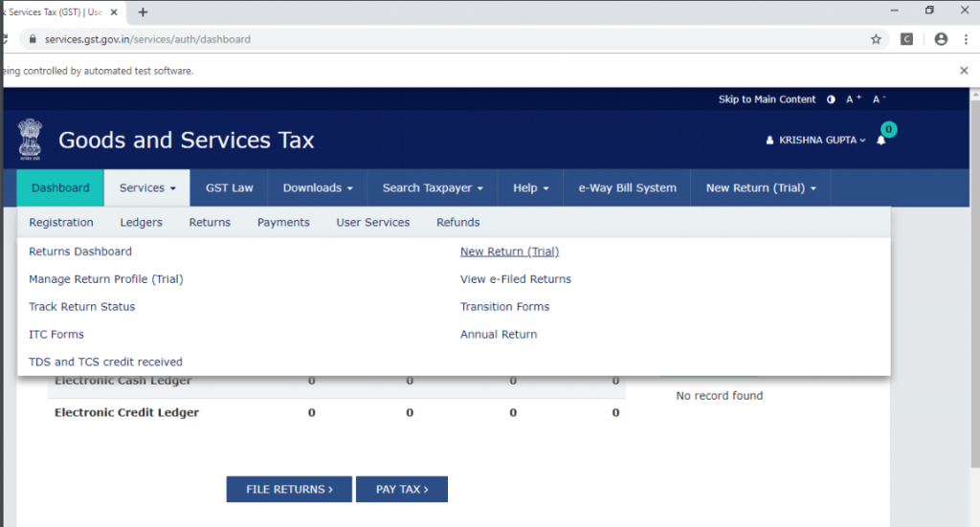Open View e-Filed Returns
The height and width of the screenshot is (527, 980).
pos(516,279)
